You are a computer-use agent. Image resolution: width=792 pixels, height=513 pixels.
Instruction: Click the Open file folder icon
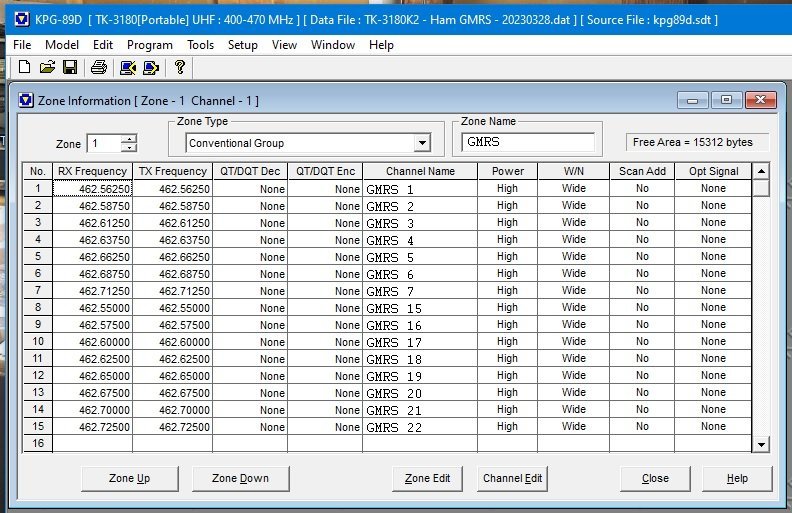[x=47, y=67]
